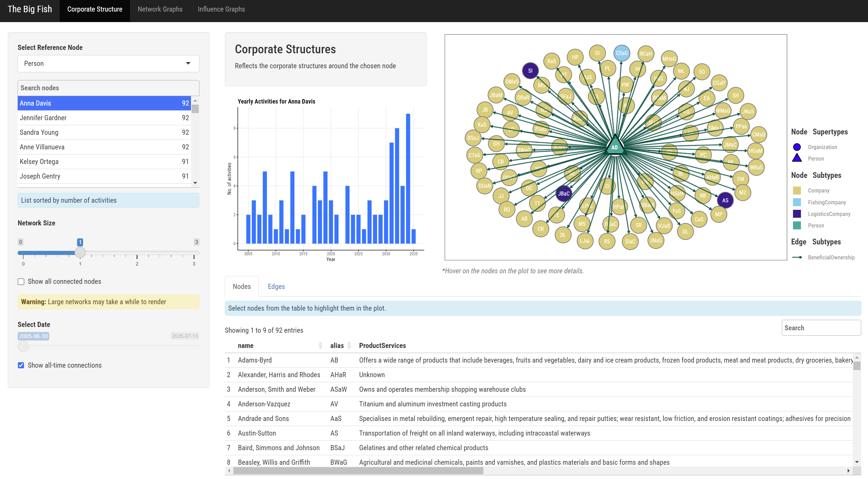Click the Network Size slider handle
868x479 pixels.
coord(80,252)
